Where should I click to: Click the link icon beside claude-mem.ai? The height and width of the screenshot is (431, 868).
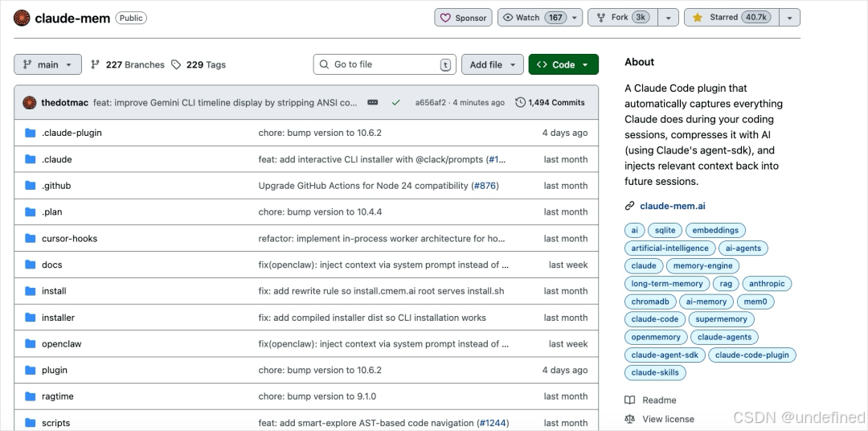tap(629, 206)
